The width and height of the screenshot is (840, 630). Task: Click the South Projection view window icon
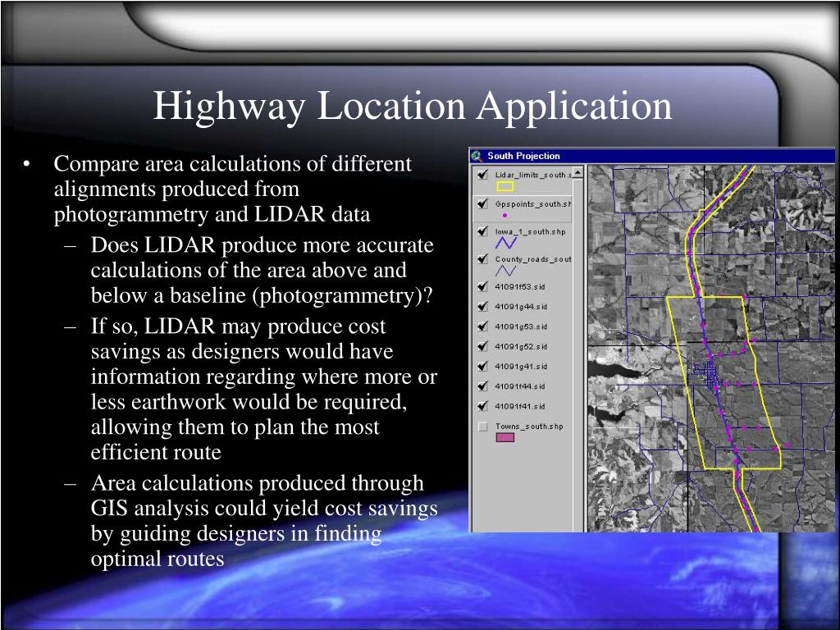click(477, 156)
